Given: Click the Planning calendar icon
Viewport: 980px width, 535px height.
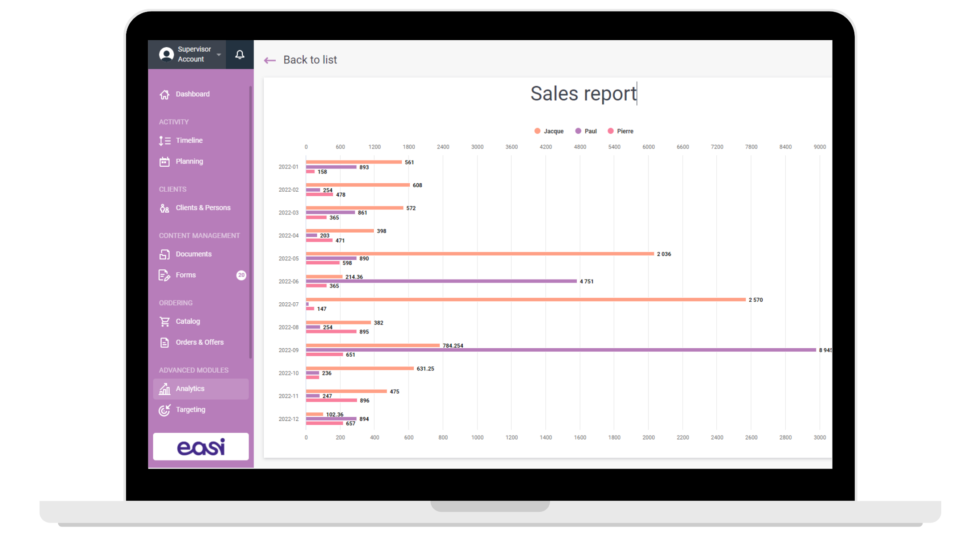Looking at the screenshot, I should point(164,162).
